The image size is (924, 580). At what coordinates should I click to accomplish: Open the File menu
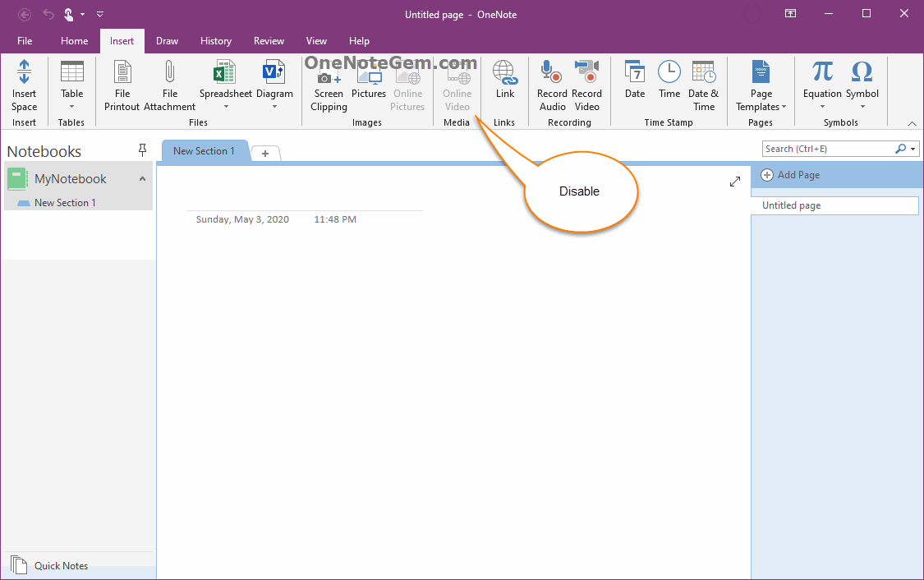coord(25,41)
